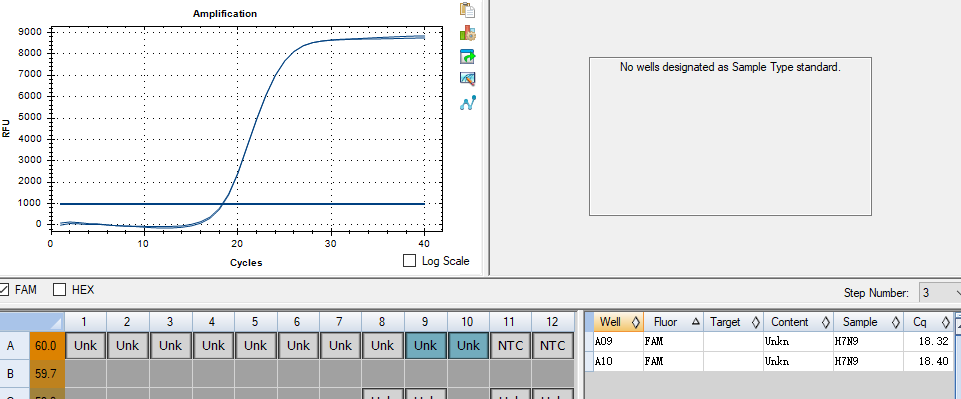Sort results by the Cq column header
Screen dimensions: 961x399
(x=928, y=322)
